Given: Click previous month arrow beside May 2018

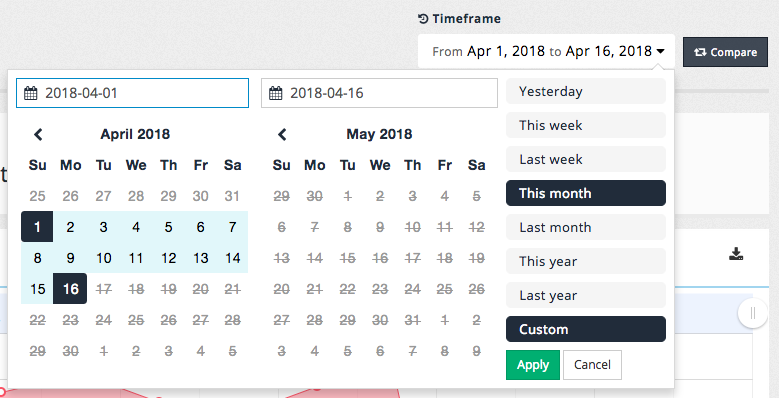Looking at the screenshot, I should click(x=282, y=134).
